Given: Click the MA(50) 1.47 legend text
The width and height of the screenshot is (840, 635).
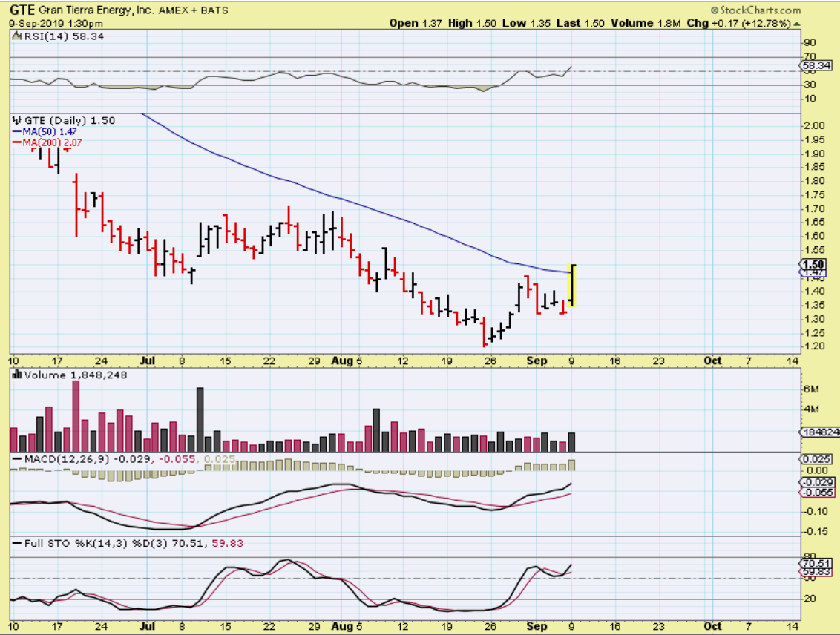Looking at the screenshot, I should pos(50,132).
